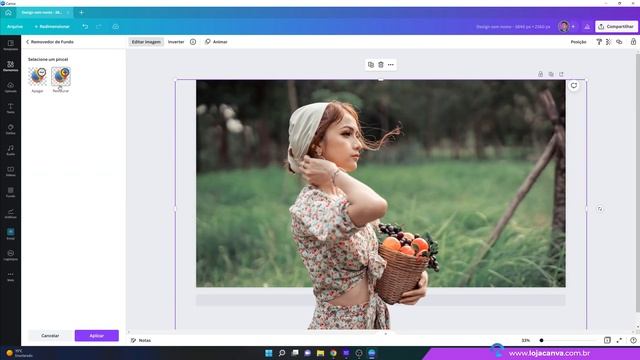
Task: Open the Texto sidebar panel
Action: pyautogui.click(x=11, y=108)
